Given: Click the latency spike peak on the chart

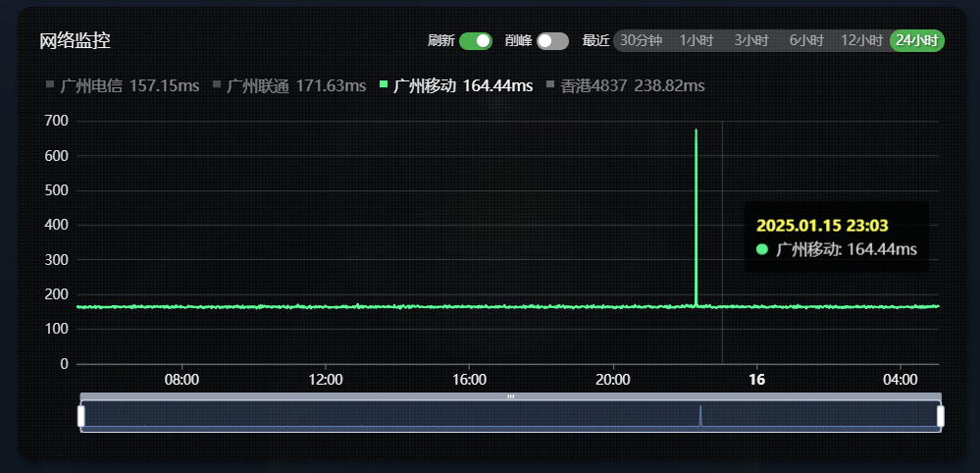Looking at the screenshot, I should click(696, 131).
